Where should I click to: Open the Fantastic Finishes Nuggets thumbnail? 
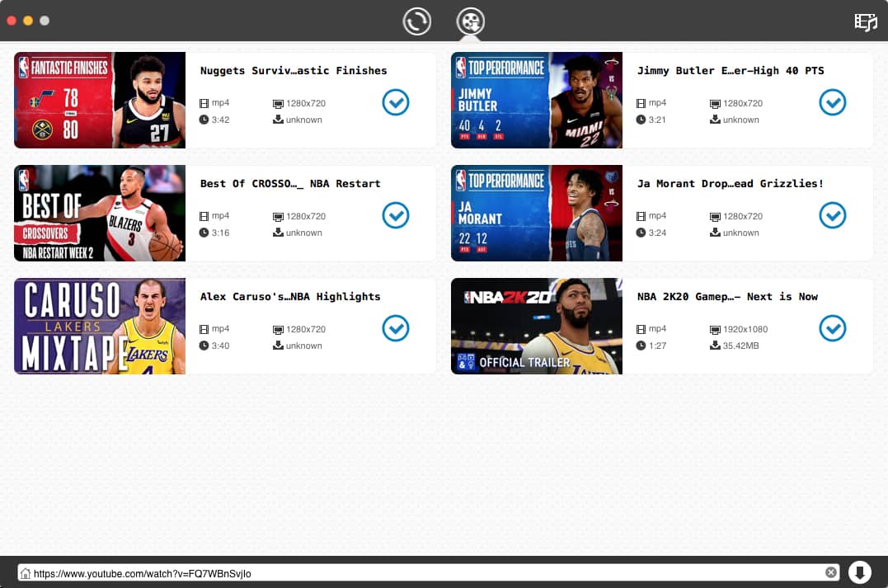(100, 101)
